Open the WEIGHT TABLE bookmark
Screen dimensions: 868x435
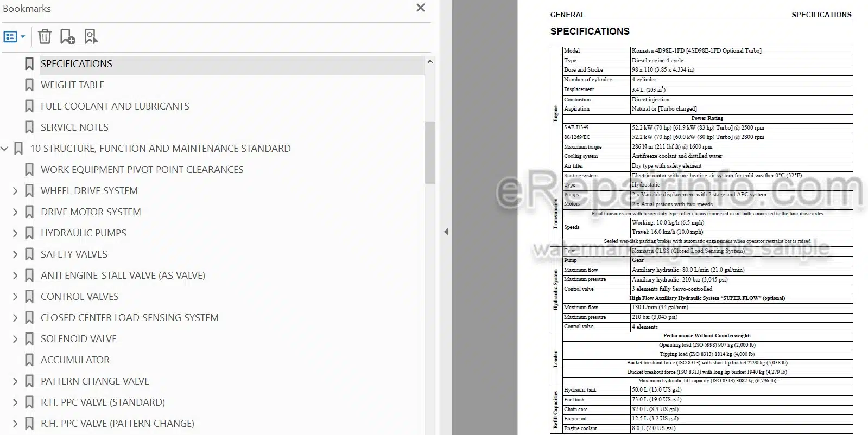[72, 85]
